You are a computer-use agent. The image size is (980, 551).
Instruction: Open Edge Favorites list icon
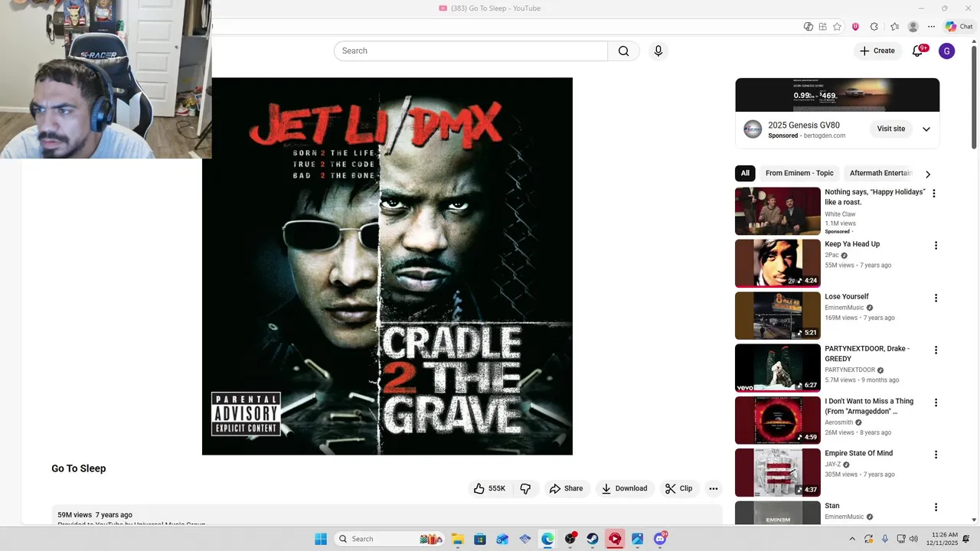(894, 27)
